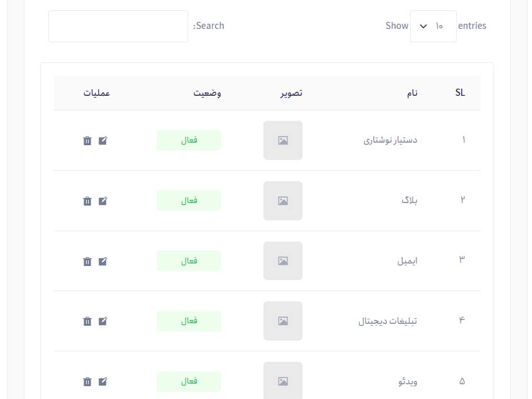Click the فعال status badge for بلاگ
This screenshot has width=532, height=399.
[189, 200]
